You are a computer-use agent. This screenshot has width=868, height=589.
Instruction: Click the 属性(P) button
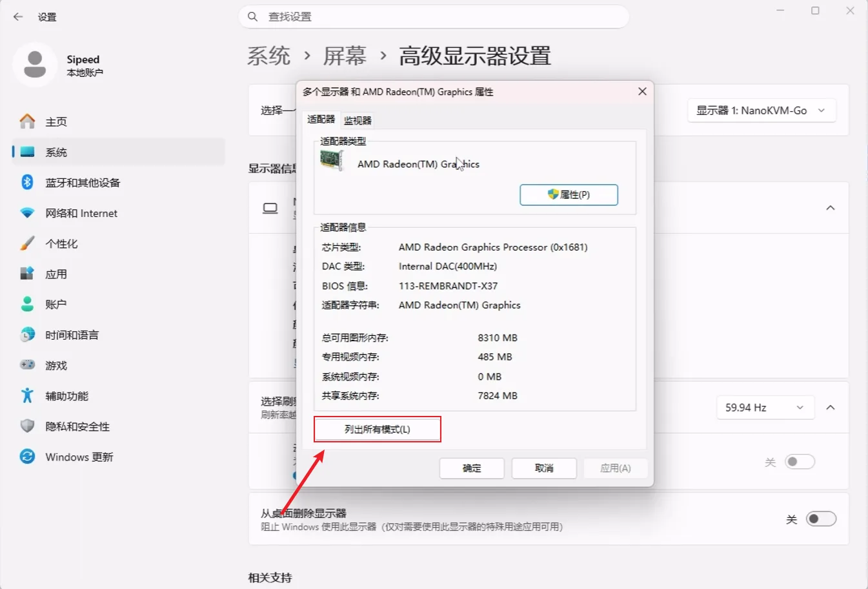tap(569, 194)
